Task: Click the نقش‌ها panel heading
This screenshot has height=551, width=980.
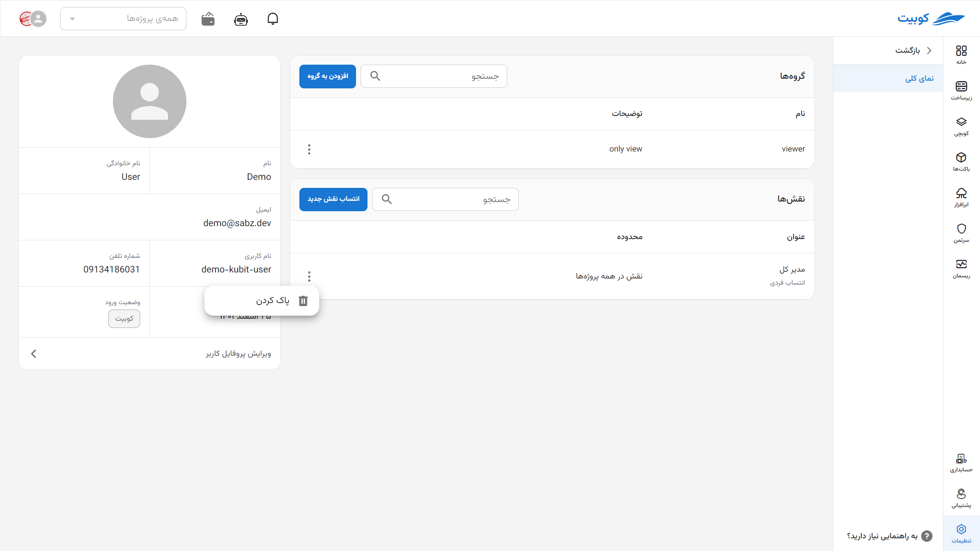Action: coord(791,199)
